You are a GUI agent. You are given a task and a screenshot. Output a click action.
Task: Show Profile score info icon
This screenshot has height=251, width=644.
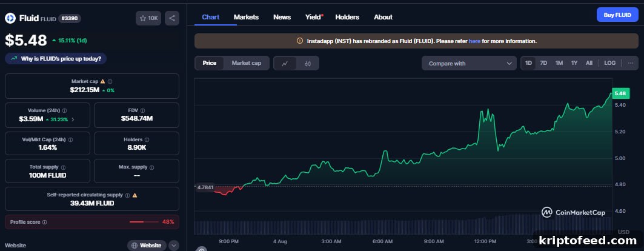point(44,222)
